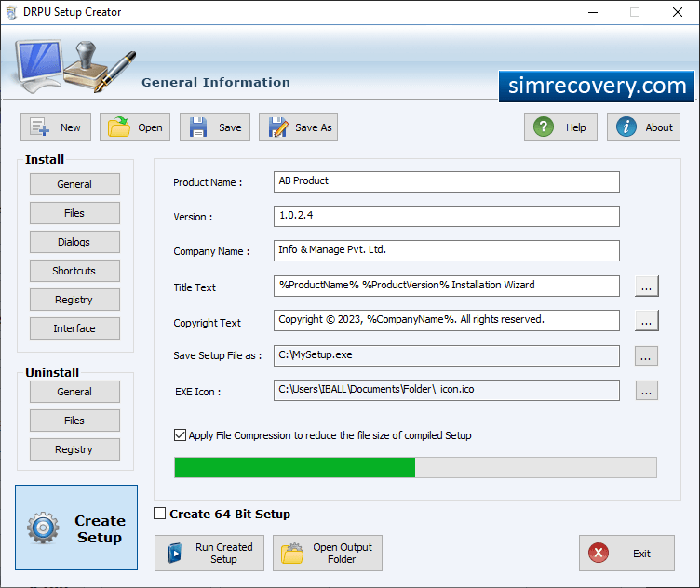Toggle Apply File Compression checkbox
Image resolution: width=700 pixels, height=588 pixels.
[180, 435]
